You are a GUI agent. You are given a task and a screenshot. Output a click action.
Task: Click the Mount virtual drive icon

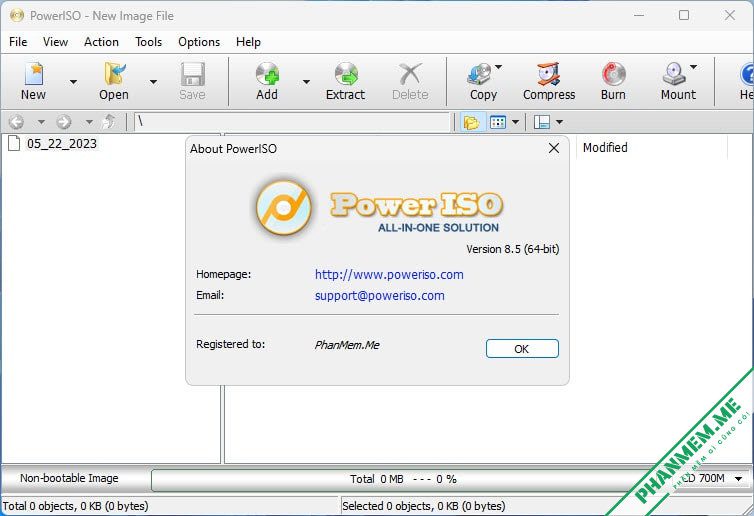coord(674,75)
